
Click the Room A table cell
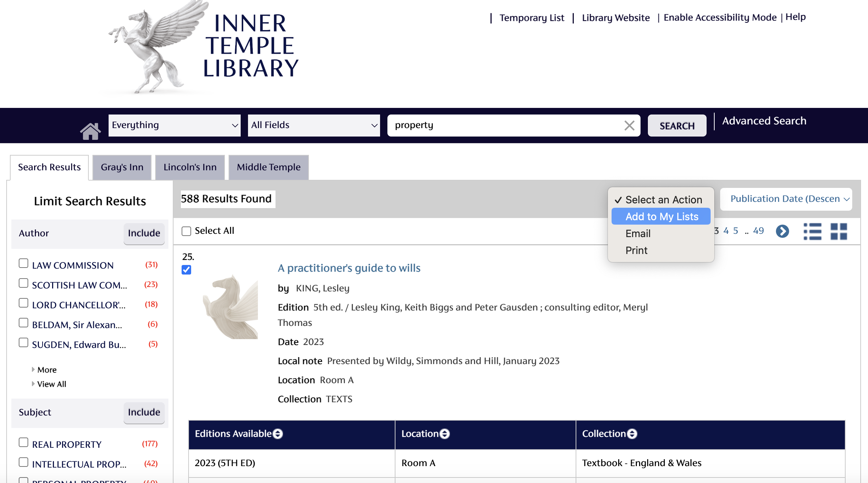[x=485, y=463]
